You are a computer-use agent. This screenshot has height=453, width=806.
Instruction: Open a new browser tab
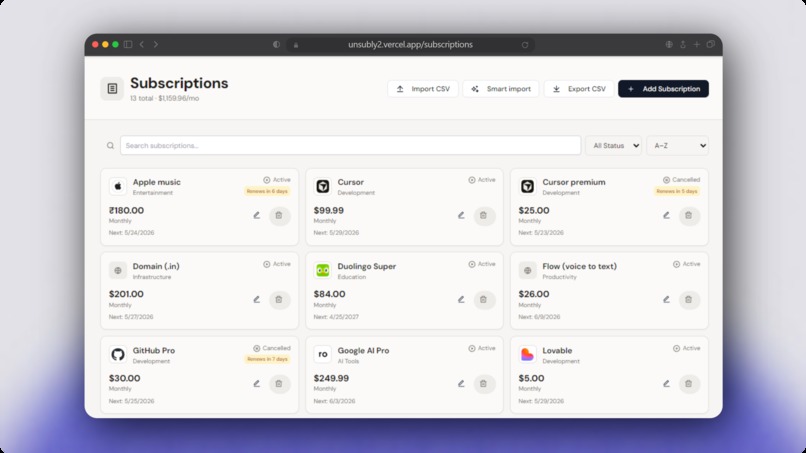pos(697,44)
